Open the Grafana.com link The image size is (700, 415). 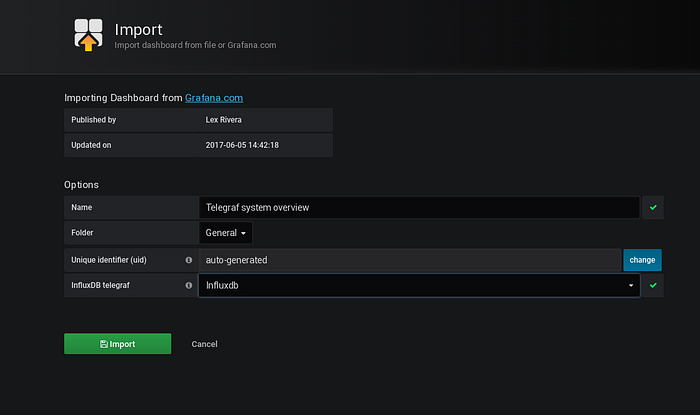coord(214,98)
